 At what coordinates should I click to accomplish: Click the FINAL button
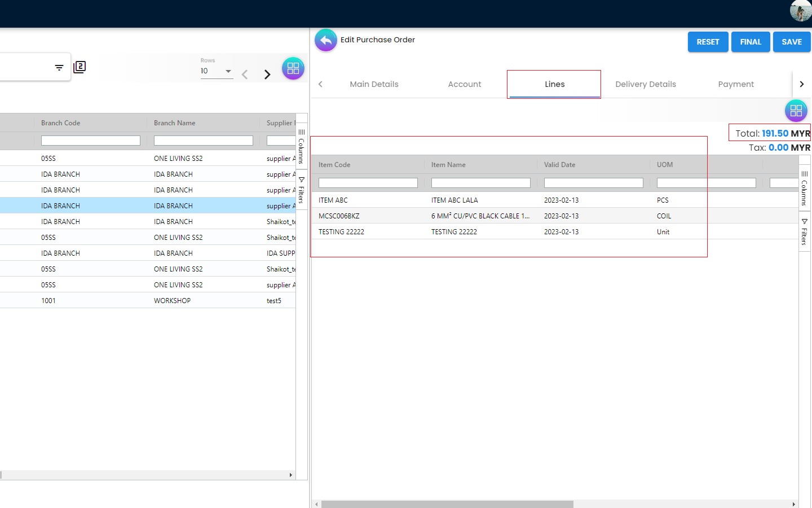750,42
